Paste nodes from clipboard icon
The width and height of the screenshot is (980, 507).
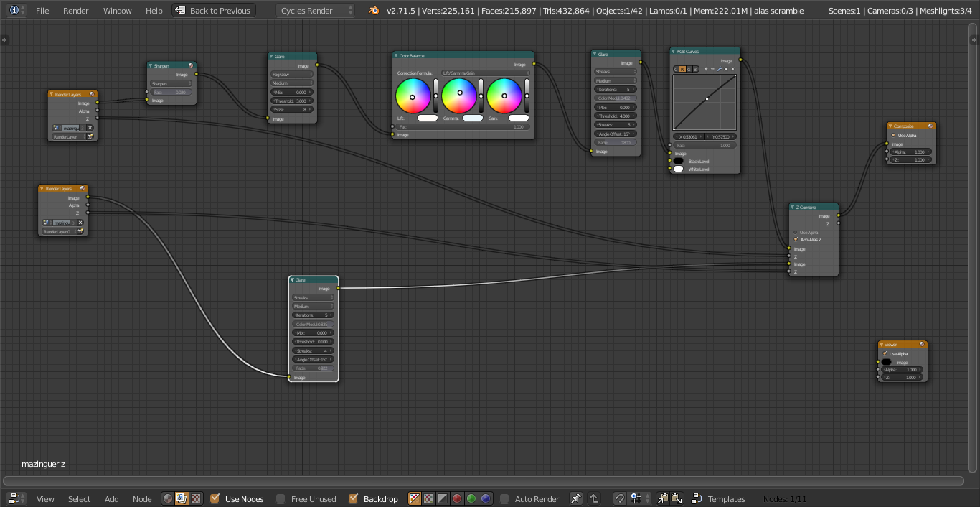pyautogui.click(x=676, y=498)
